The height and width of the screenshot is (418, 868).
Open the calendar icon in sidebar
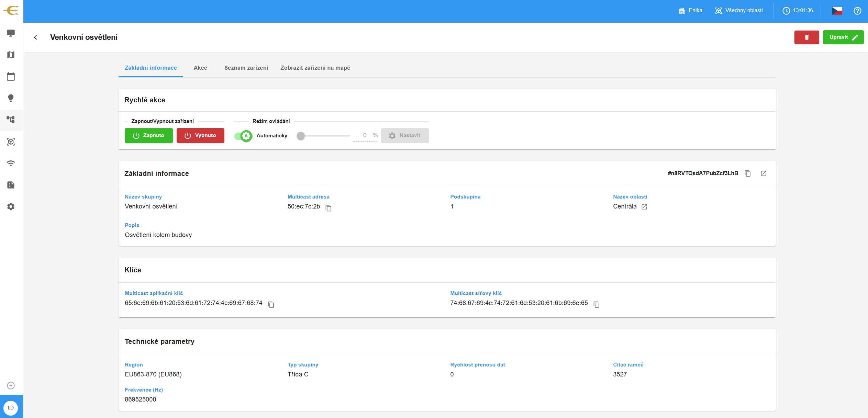[11, 77]
